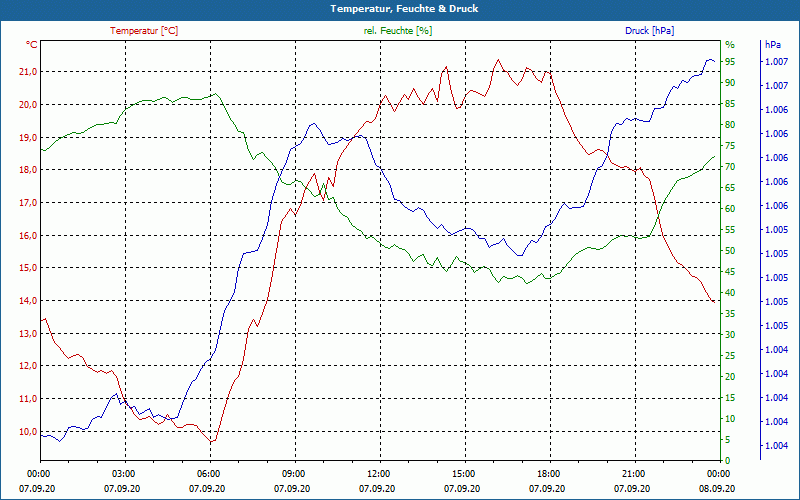The width and height of the screenshot is (800, 500).
Task: Click the '16,0' temperature axis value
Action: 28,235
